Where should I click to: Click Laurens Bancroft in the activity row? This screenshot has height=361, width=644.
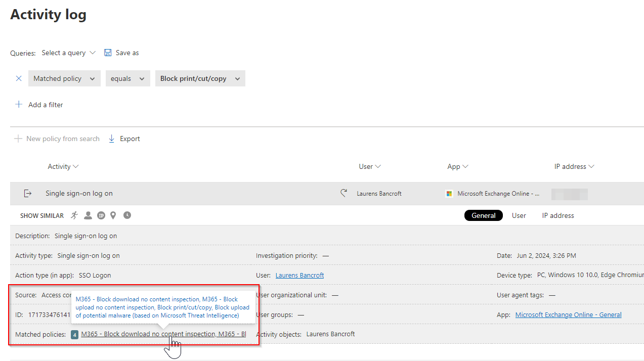click(379, 194)
